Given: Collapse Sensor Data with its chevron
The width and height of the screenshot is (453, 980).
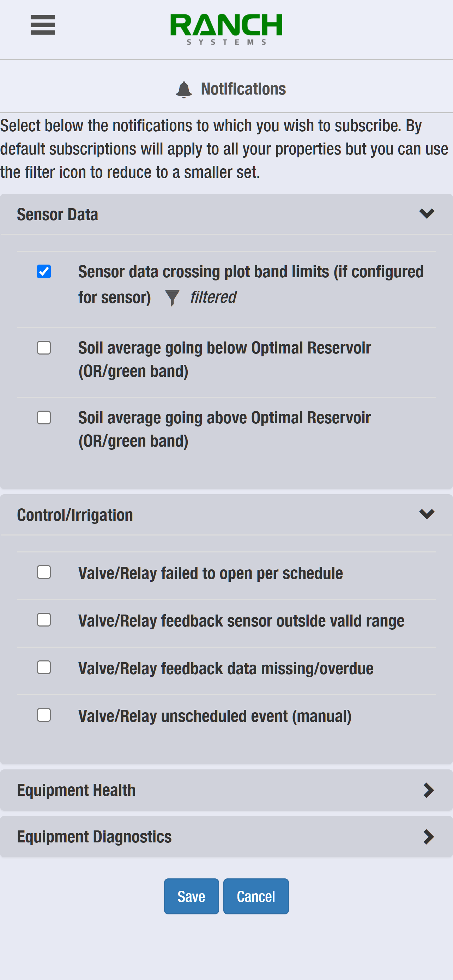Looking at the screenshot, I should coord(427,214).
